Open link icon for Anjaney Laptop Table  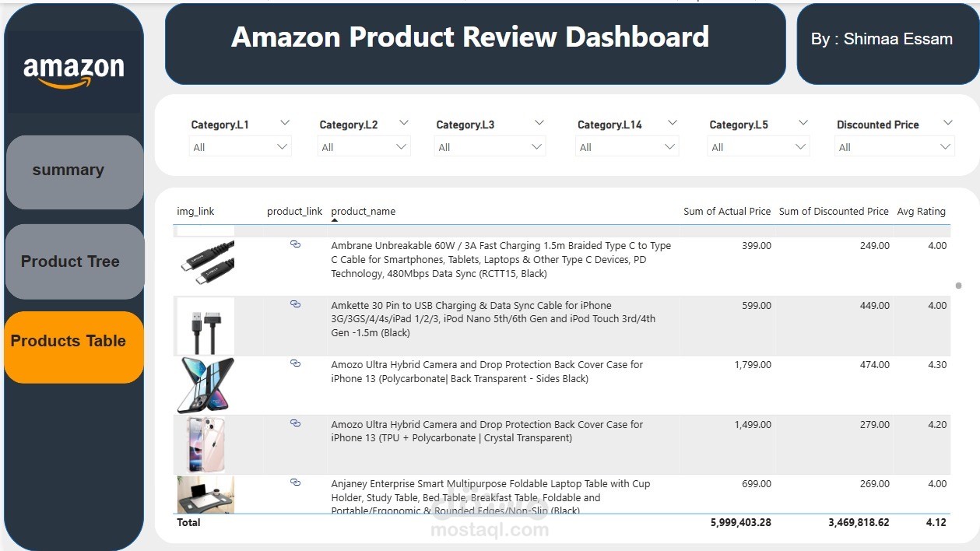click(295, 483)
